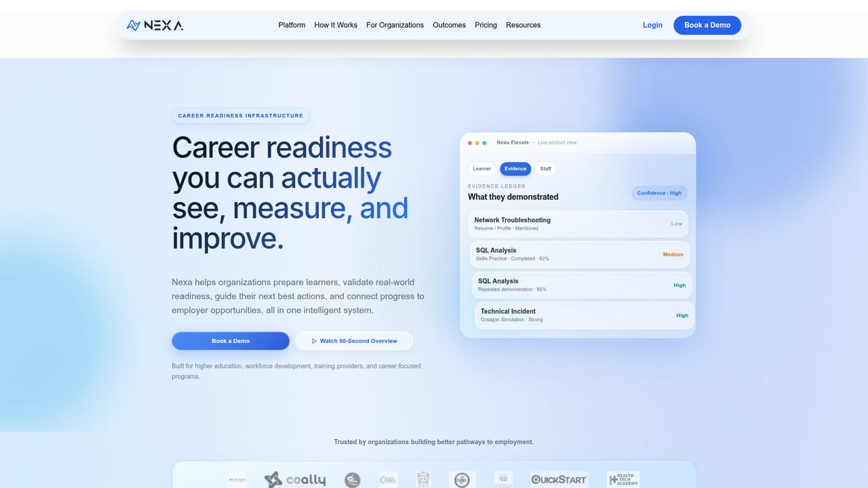The height and width of the screenshot is (488, 868).
Task: Open the Pricing page
Action: point(486,25)
